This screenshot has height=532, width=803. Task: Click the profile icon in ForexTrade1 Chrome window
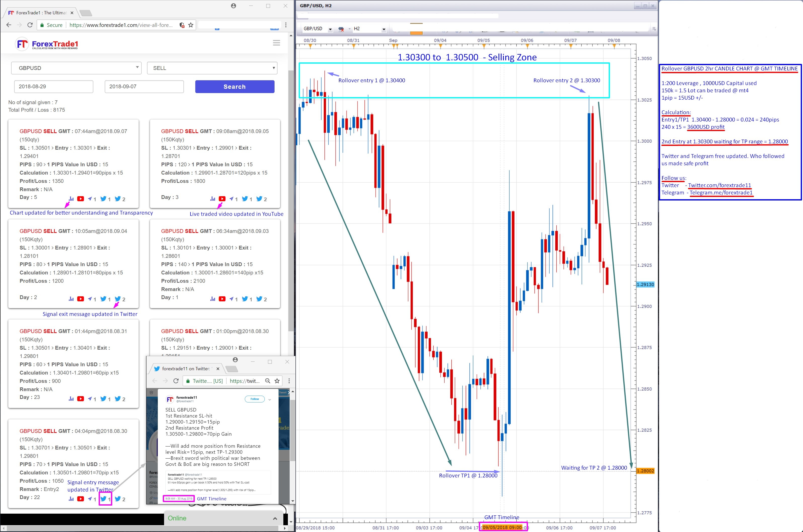point(234,6)
